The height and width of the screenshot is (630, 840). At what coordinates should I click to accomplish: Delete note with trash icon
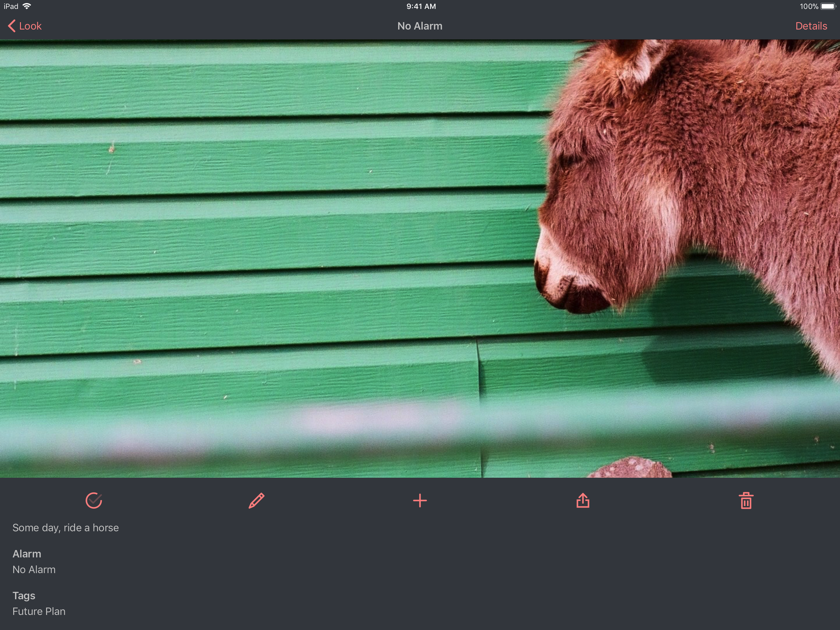[x=746, y=500]
